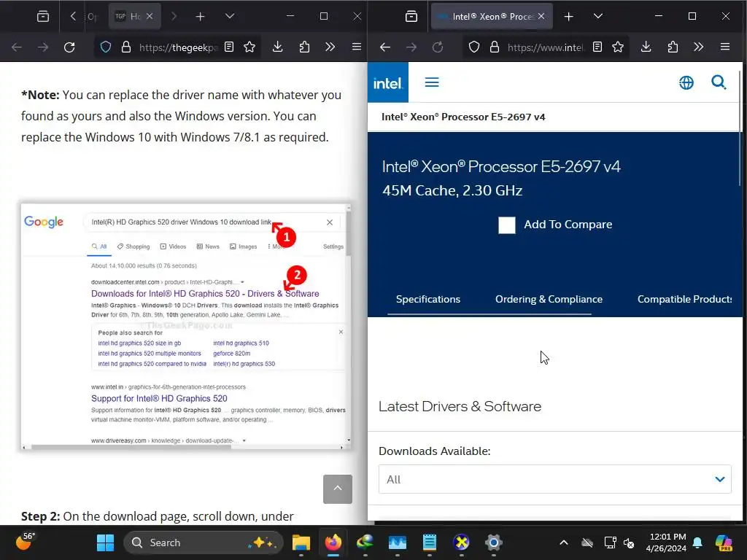Go back in left Firefox window

17,47
